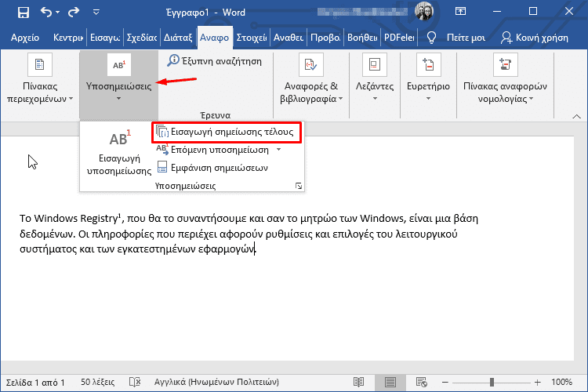Screen dimensions: 588x392
Task: Undo the last action
Action: [46, 13]
